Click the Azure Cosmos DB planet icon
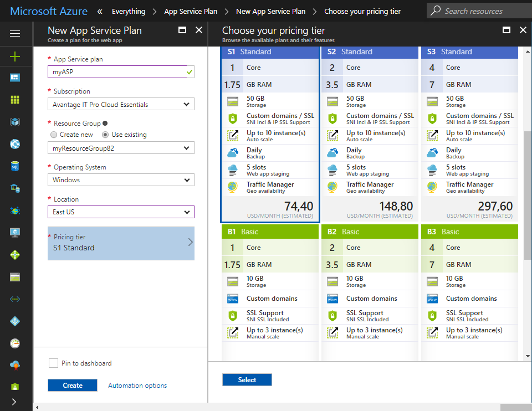This screenshot has height=411, width=532. tap(15, 210)
